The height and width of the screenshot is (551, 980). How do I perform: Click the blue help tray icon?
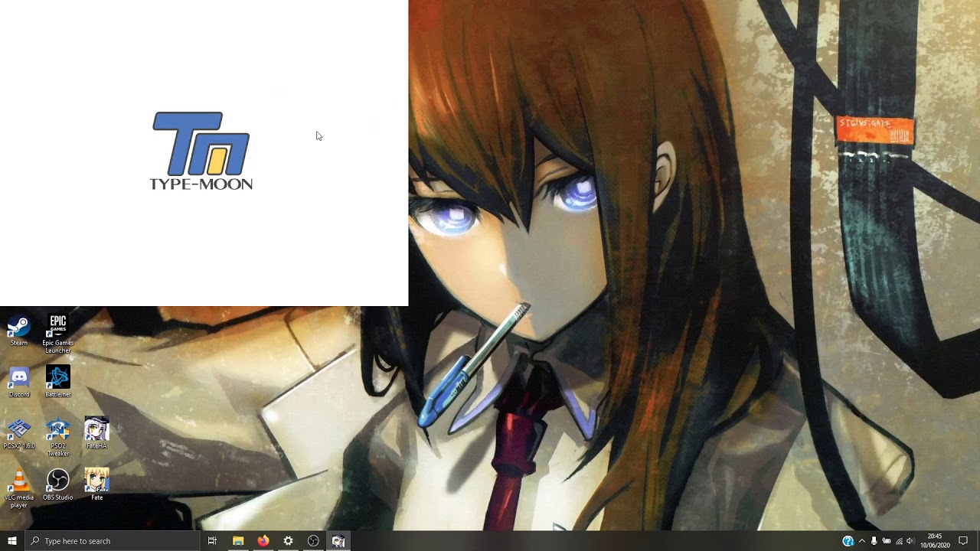click(x=848, y=541)
